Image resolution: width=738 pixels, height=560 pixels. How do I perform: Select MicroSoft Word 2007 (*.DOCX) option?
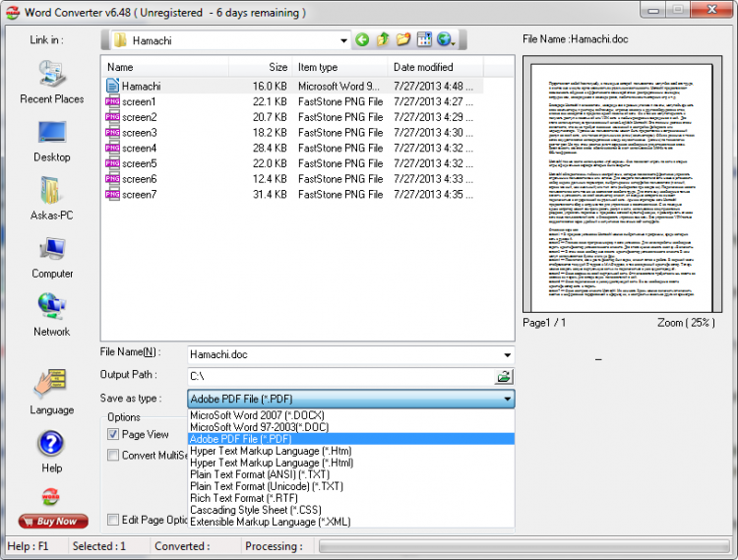(350, 415)
